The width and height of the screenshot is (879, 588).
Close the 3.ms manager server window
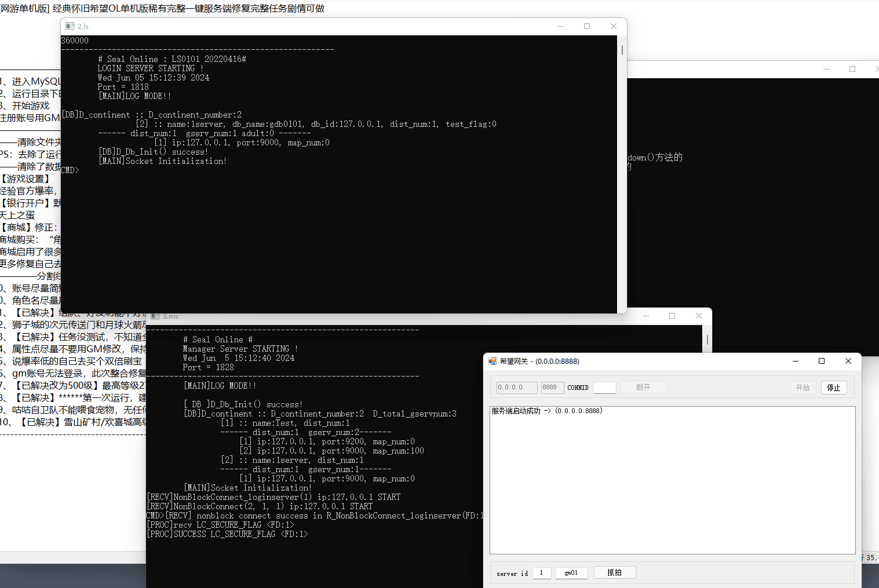698,316
